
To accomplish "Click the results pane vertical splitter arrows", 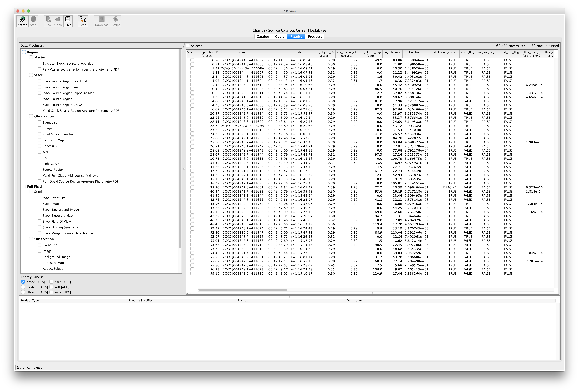I will click(188, 293).
